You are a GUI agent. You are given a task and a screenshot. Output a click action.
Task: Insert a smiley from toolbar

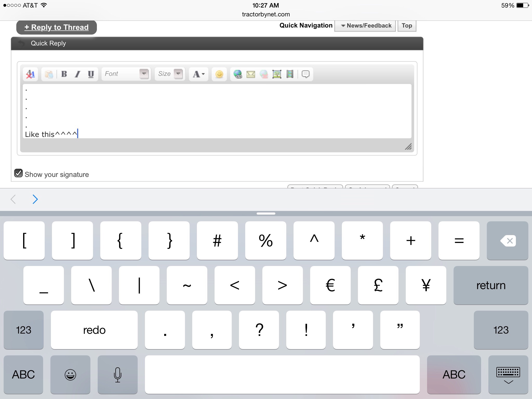219,74
